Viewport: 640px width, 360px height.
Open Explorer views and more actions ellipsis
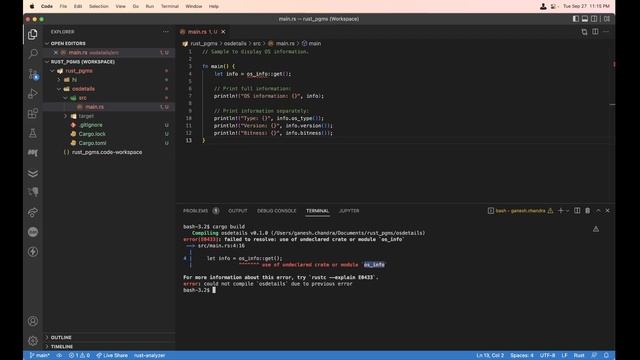tap(165, 31)
